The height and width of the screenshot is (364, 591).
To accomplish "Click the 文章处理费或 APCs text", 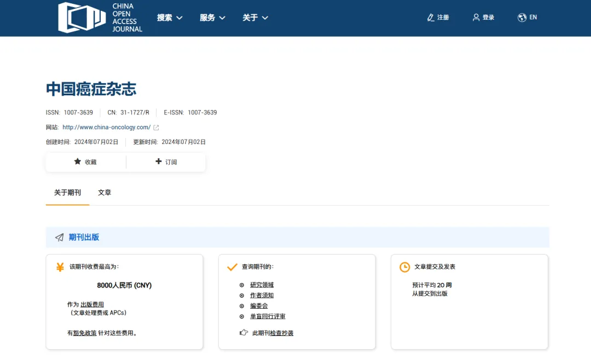I will click(99, 313).
